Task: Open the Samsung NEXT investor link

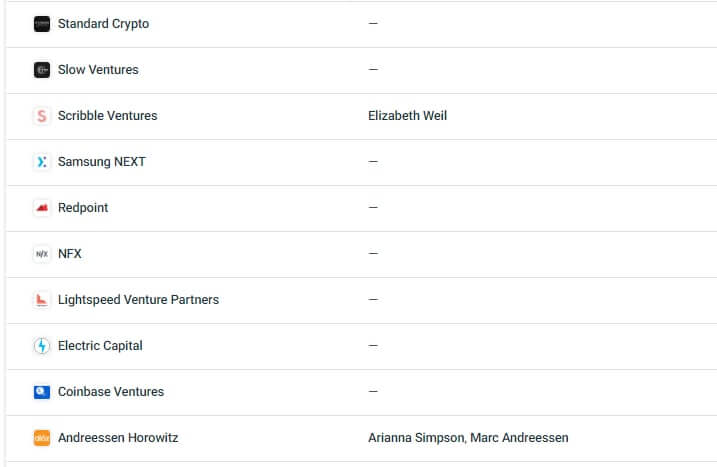Action: (102, 162)
